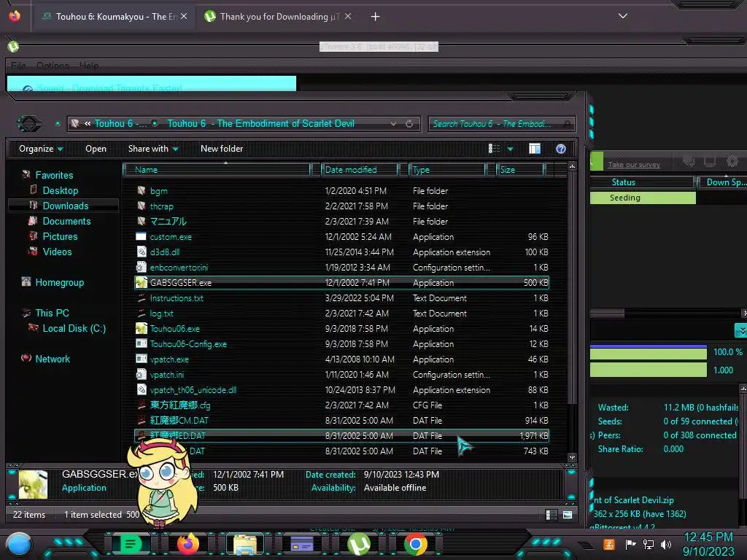Click the Firefox icon in taskbar
Screen dimensions: 747x560
pyautogui.click(x=187, y=544)
